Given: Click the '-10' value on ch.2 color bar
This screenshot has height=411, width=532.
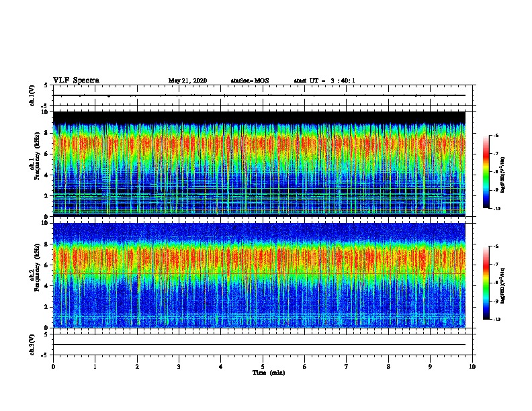Looking at the screenshot, I should 497,320.
